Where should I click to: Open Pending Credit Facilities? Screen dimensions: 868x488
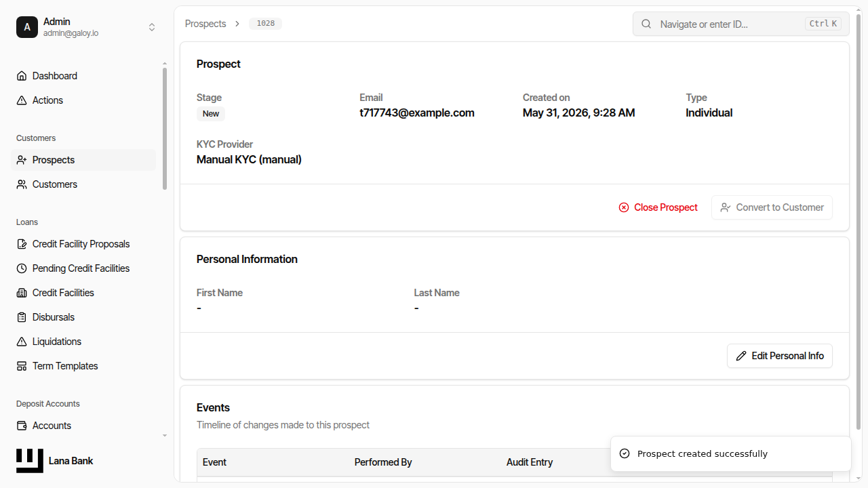point(84,268)
